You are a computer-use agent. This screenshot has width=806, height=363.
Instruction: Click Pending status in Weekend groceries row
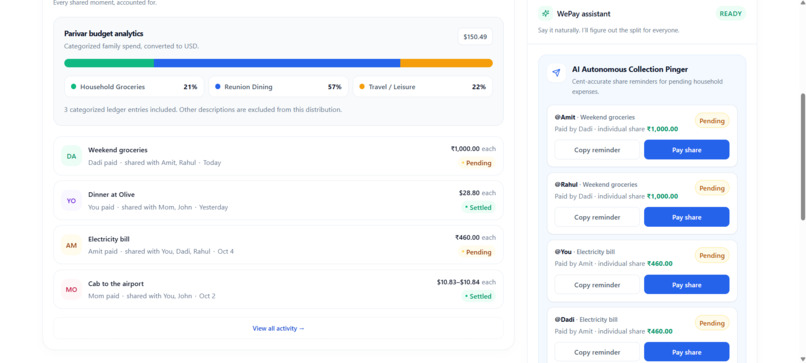[477, 163]
